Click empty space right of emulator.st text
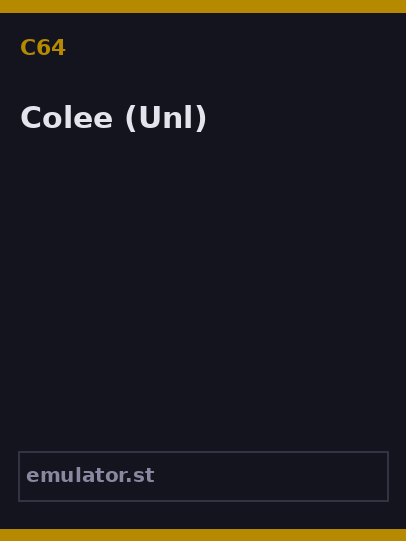The image size is (406, 541). [x=269, y=476]
